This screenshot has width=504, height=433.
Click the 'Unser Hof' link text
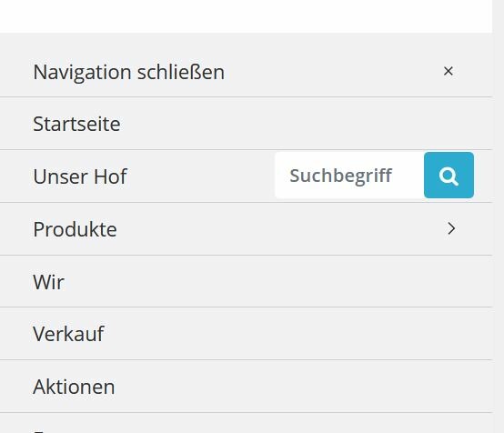(x=80, y=176)
